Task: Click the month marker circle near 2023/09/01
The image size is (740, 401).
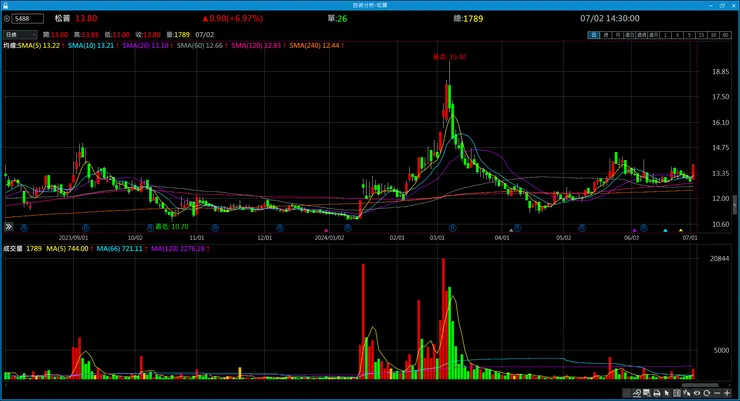Action: coord(85,228)
